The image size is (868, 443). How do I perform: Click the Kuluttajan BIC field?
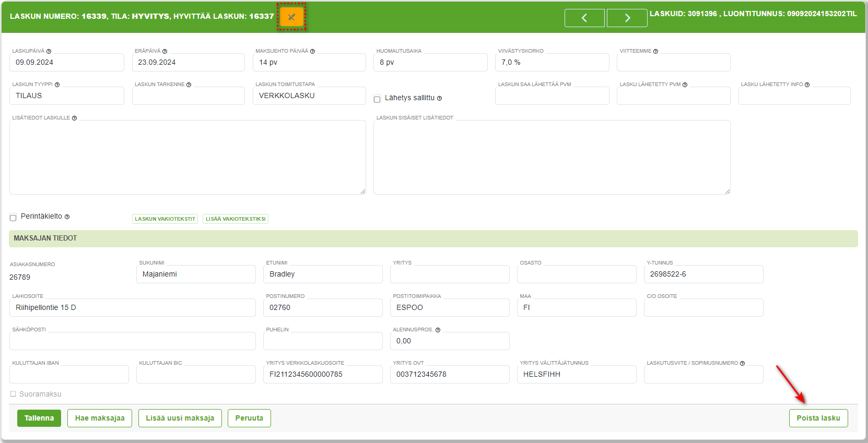tap(196, 374)
